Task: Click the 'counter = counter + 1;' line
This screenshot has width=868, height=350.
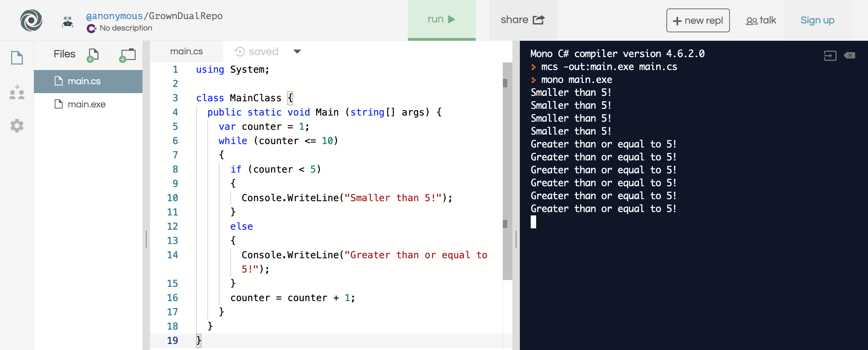Action: pyautogui.click(x=293, y=298)
